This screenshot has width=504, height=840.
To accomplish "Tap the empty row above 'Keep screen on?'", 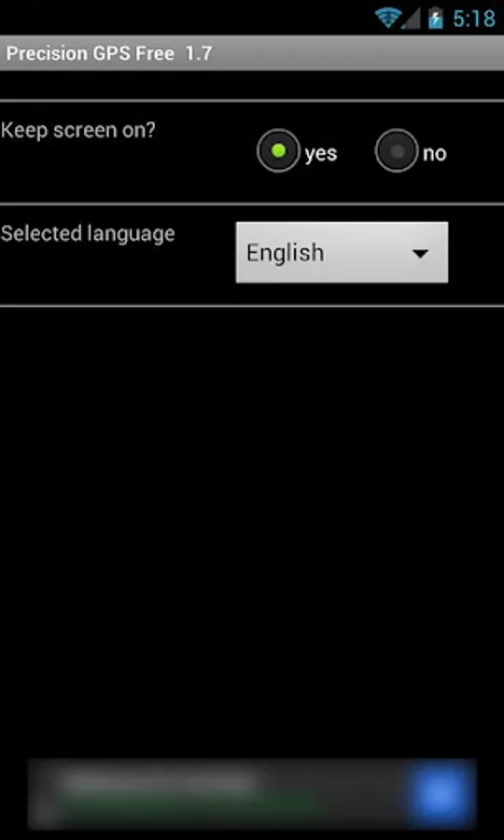I will point(252,85).
